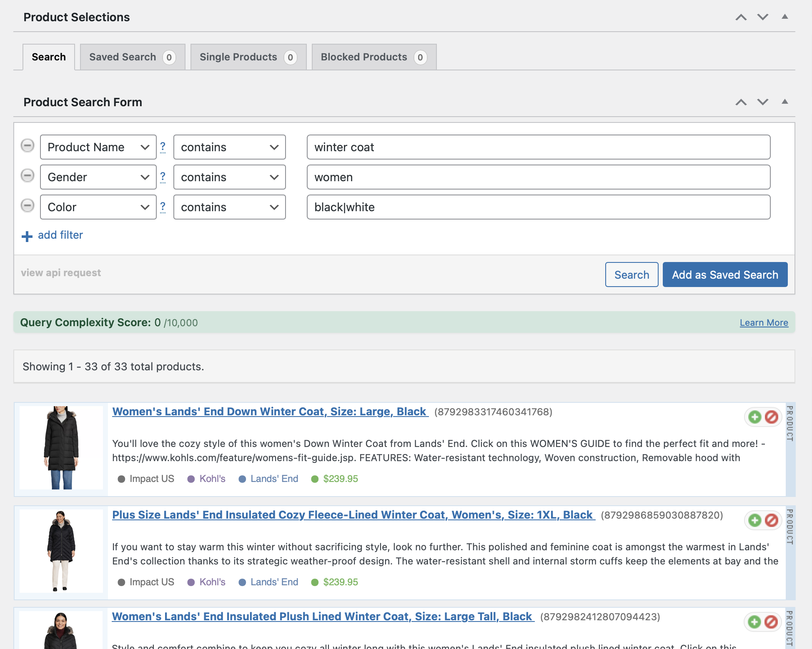Move the Product Search Form panel down
This screenshot has height=649, width=812.
763,102
